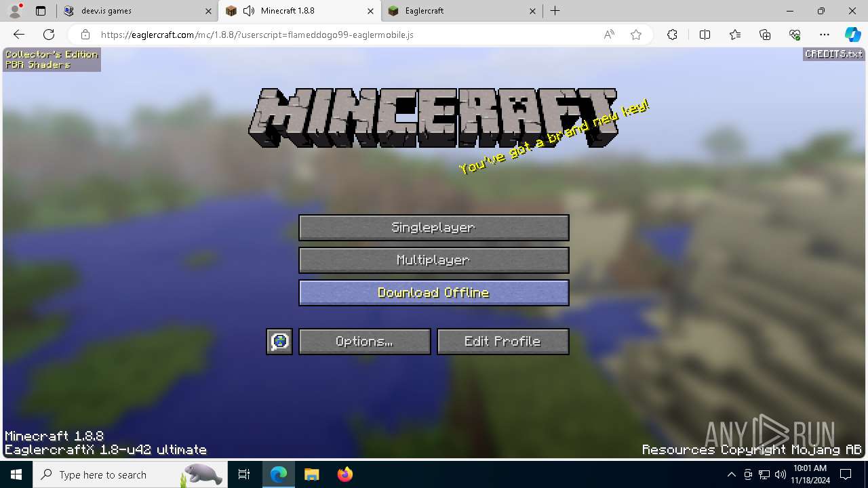
Task: Click the EaglercraftX 1.8-u42 ultimate text
Action: click(x=106, y=449)
